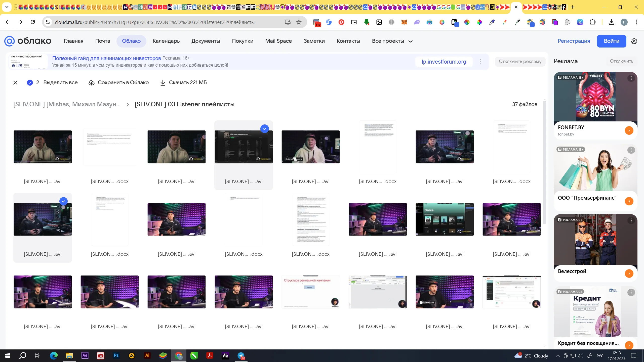Uncheck the selected studio video in second row

point(64,201)
